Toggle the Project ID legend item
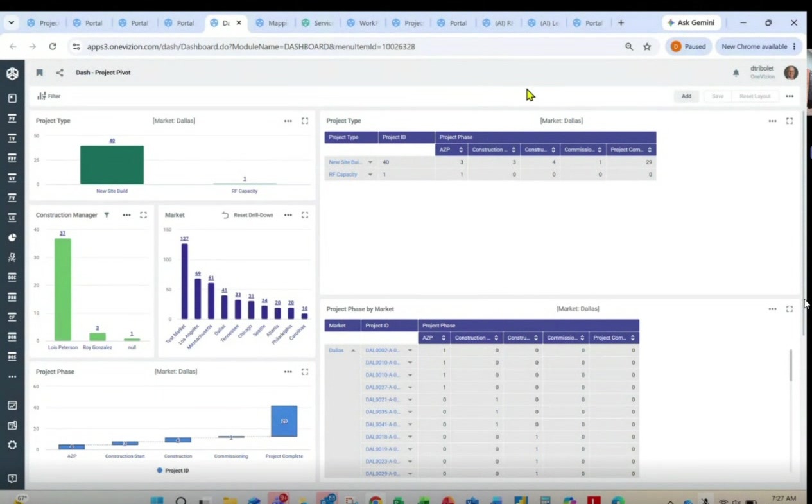The height and width of the screenshot is (504, 812). click(172, 471)
